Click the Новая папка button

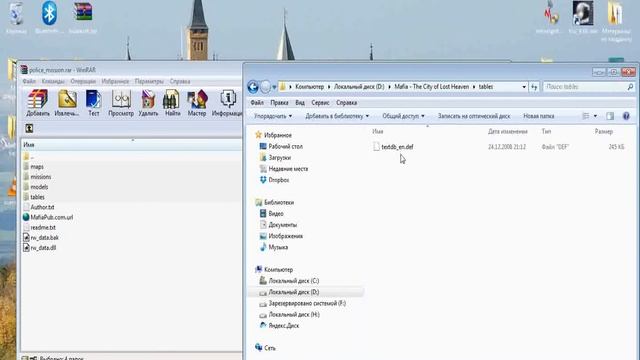pyautogui.click(x=538, y=116)
